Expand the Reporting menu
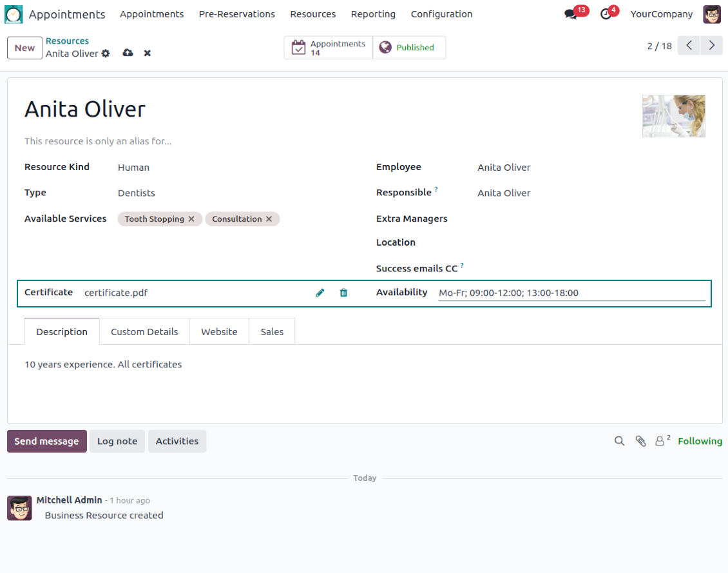 click(373, 14)
